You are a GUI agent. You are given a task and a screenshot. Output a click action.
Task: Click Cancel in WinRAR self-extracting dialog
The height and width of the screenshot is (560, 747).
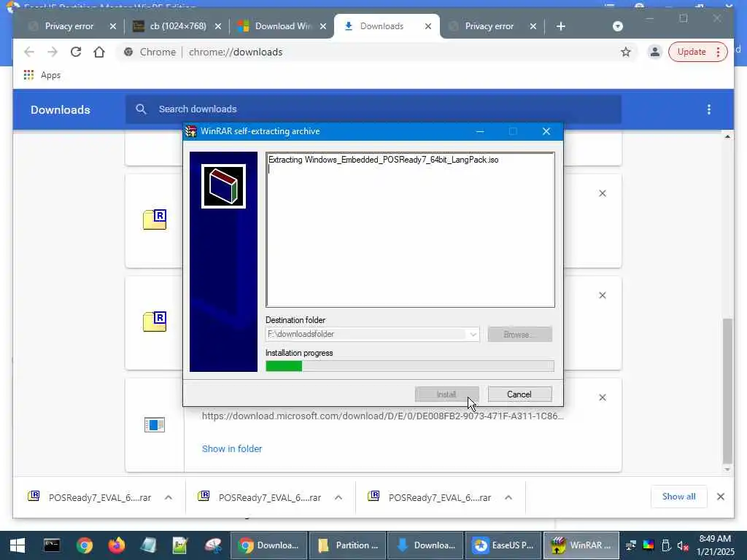(519, 394)
